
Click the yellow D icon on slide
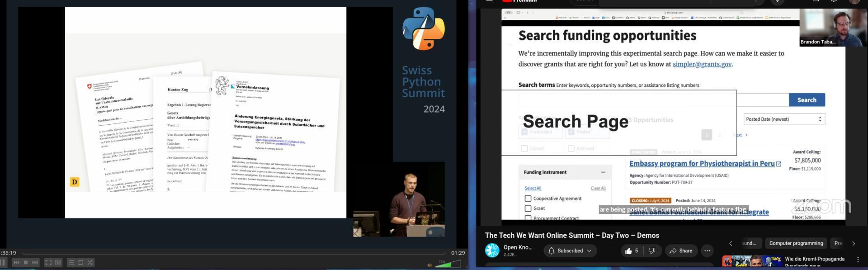pyautogui.click(x=75, y=182)
